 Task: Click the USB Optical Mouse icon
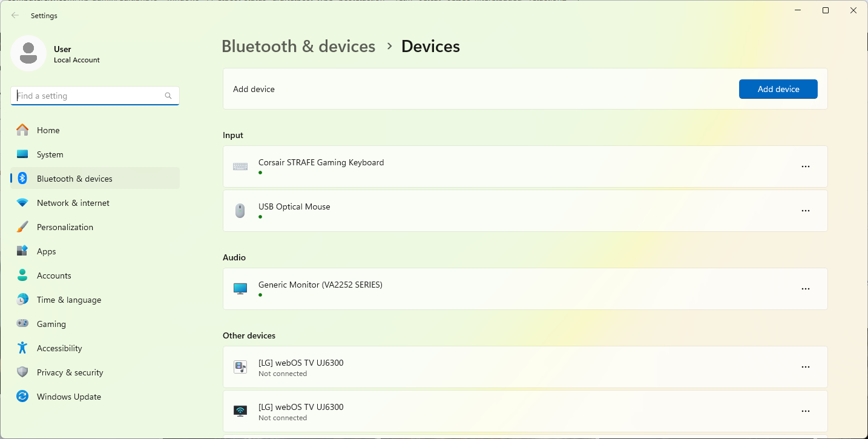[240, 211]
